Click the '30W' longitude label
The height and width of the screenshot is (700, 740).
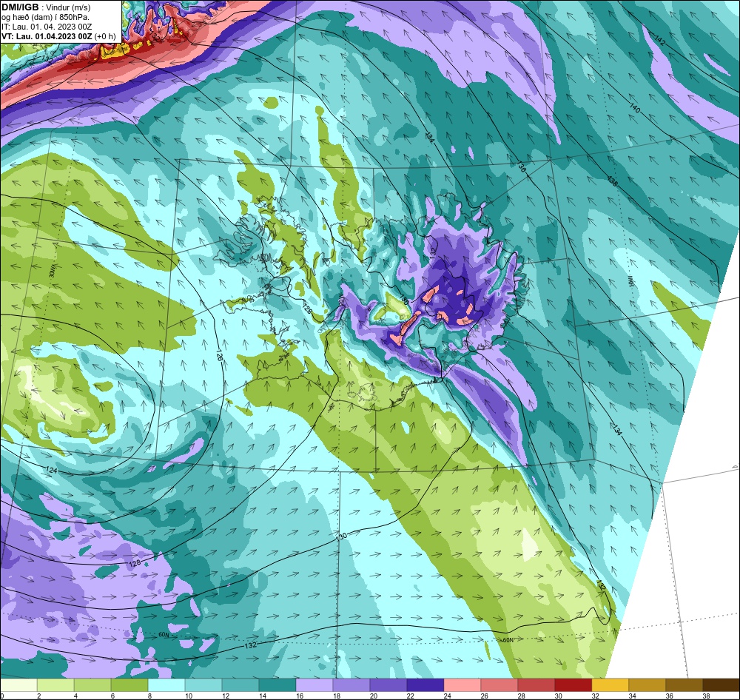(x=52, y=271)
